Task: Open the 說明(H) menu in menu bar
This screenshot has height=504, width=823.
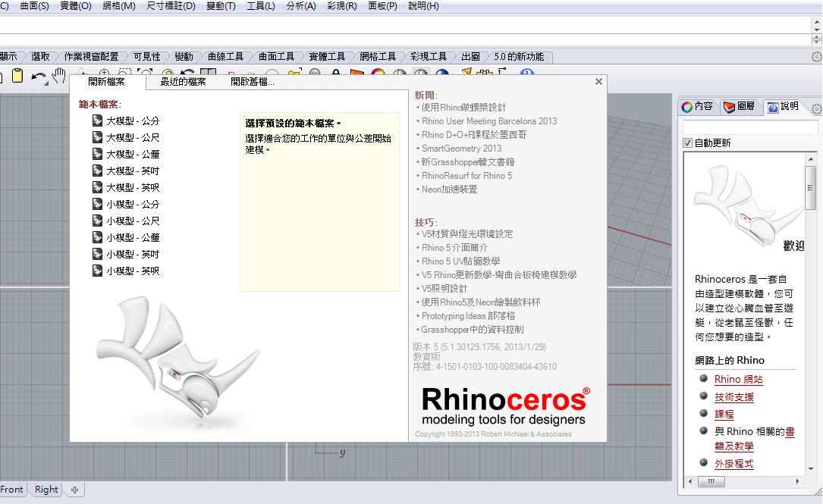Action: (423, 6)
